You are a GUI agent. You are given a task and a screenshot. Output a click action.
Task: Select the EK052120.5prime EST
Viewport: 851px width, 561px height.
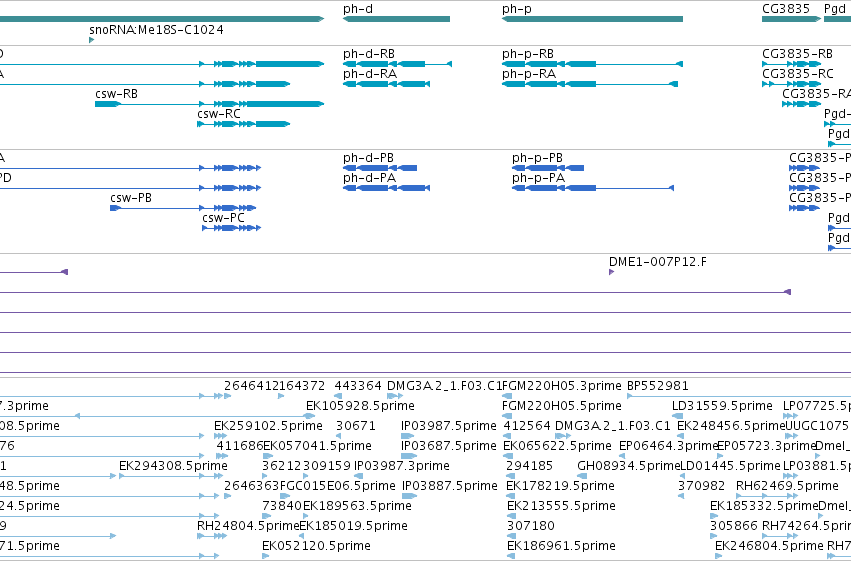point(266,556)
